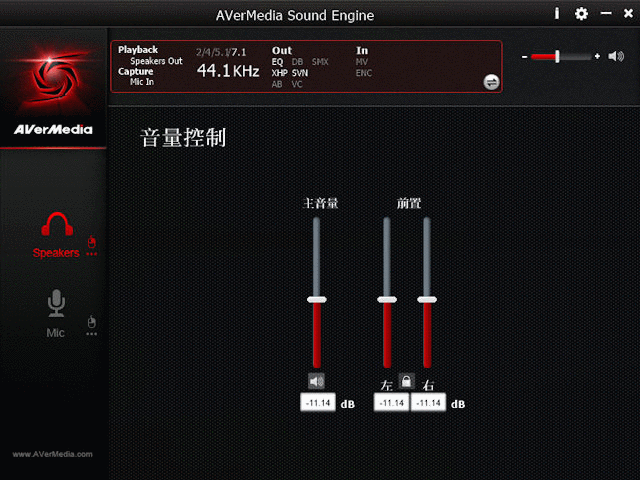This screenshot has height=480, width=640.
Task: Click the 2/4/5.1/7.1 channel setting
Action: tap(221, 52)
